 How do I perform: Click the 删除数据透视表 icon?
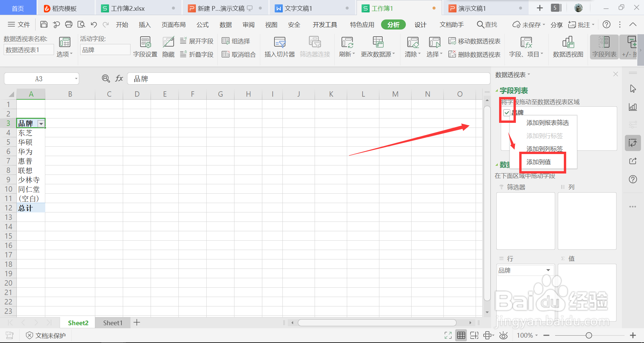[x=474, y=54]
